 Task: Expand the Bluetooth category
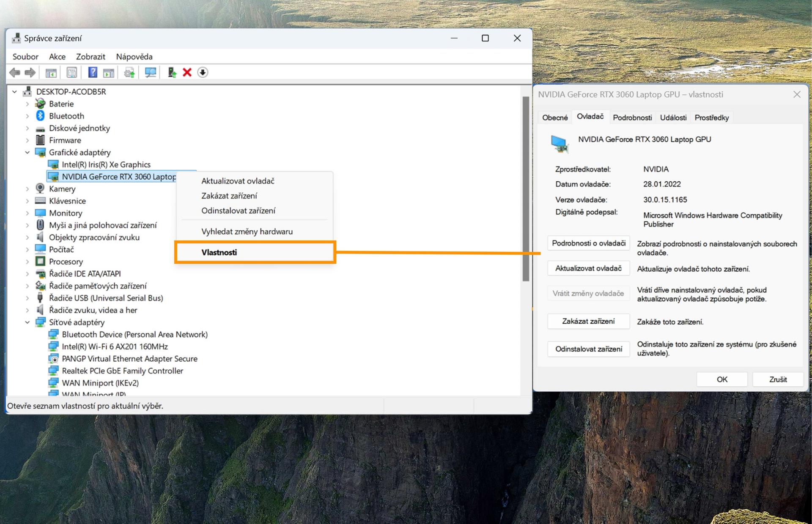tap(27, 116)
